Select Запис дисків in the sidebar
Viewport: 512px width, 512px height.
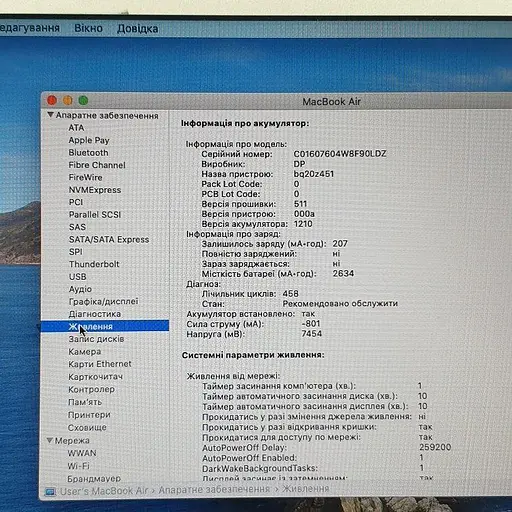[x=96, y=339]
